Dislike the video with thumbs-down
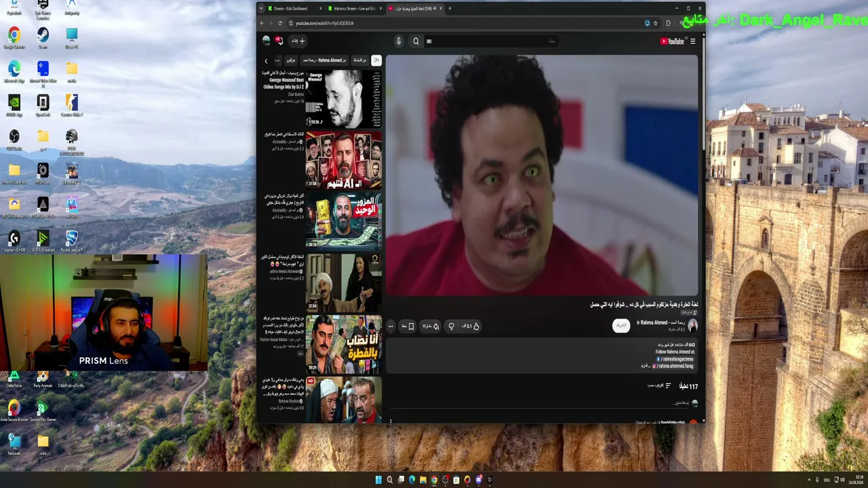 coord(452,327)
